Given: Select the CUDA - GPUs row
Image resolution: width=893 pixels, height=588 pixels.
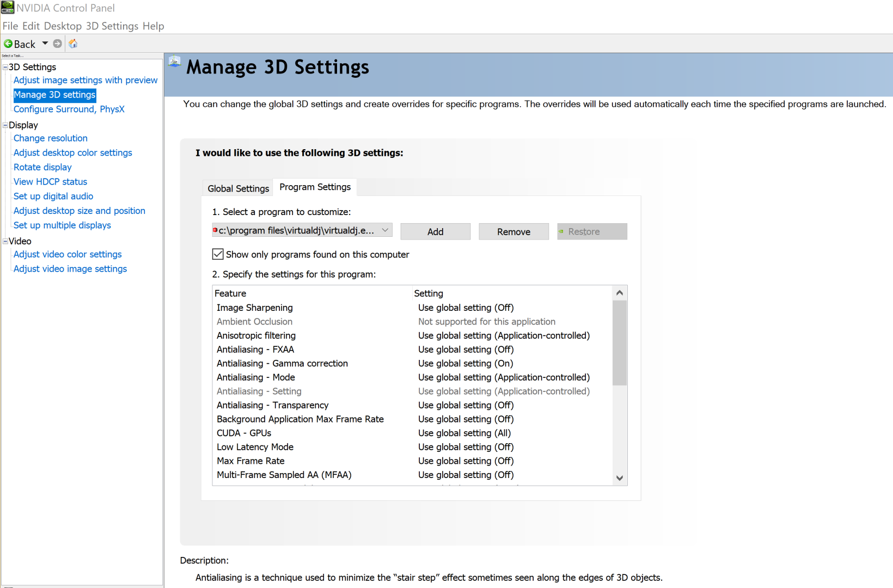Looking at the screenshot, I should [413, 433].
